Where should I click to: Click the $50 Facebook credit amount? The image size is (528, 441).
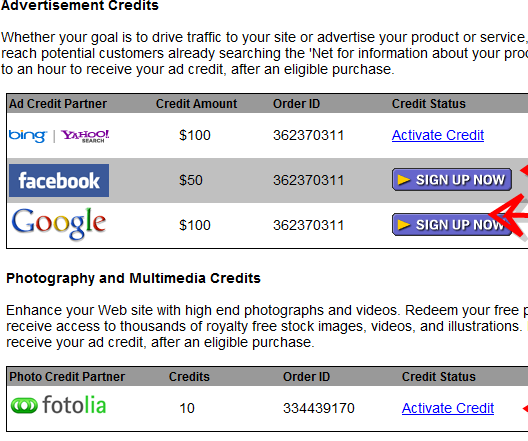click(191, 180)
